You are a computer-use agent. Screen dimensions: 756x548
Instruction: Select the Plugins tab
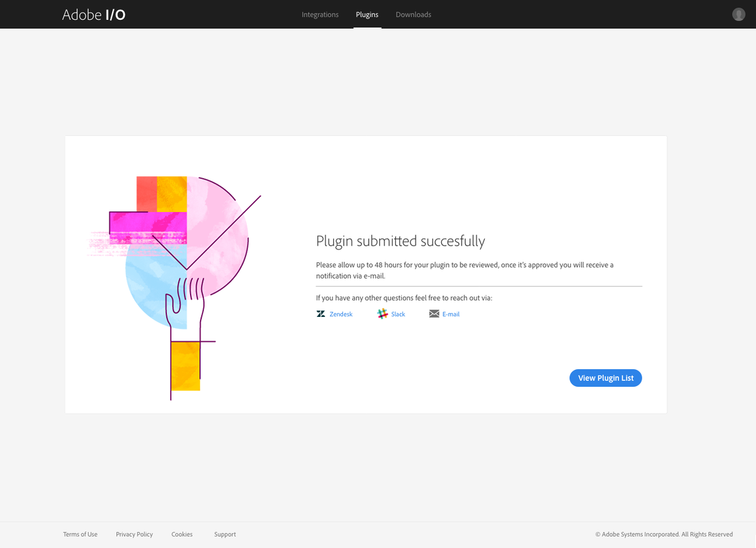tap(367, 15)
